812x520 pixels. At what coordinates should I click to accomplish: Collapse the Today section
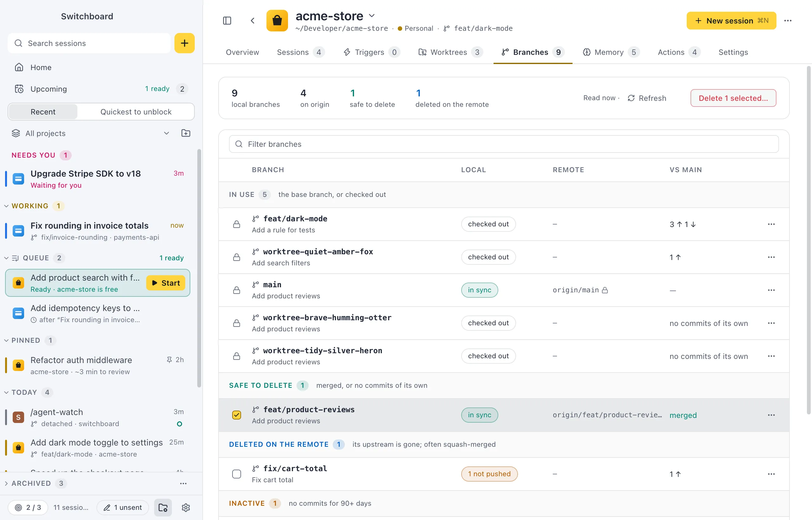6,392
